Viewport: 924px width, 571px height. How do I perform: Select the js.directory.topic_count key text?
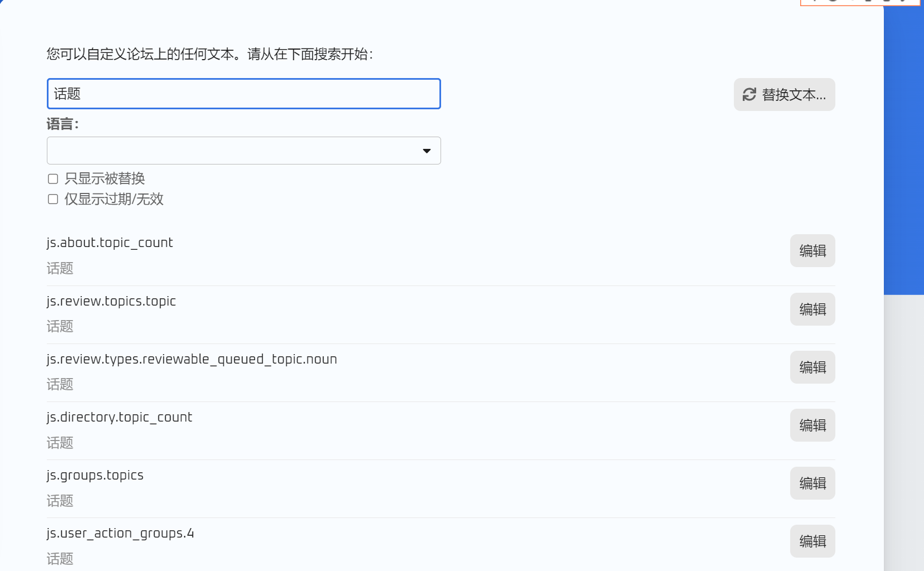coord(119,418)
